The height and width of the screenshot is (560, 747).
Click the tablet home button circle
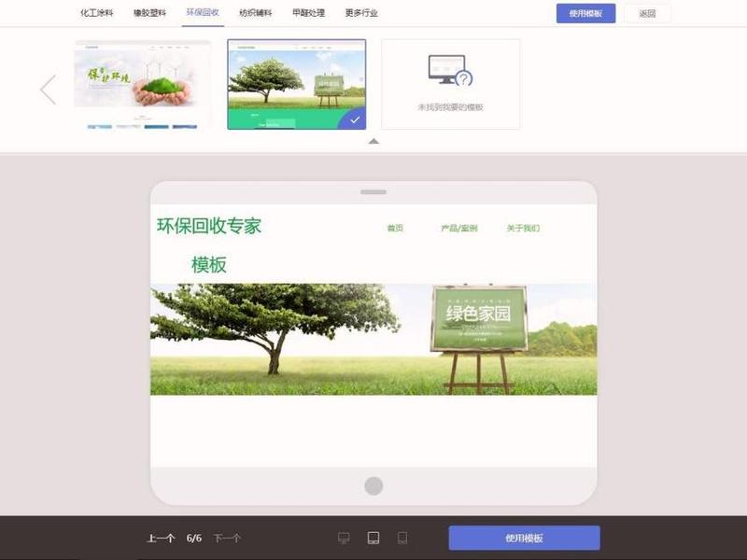click(x=373, y=485)
